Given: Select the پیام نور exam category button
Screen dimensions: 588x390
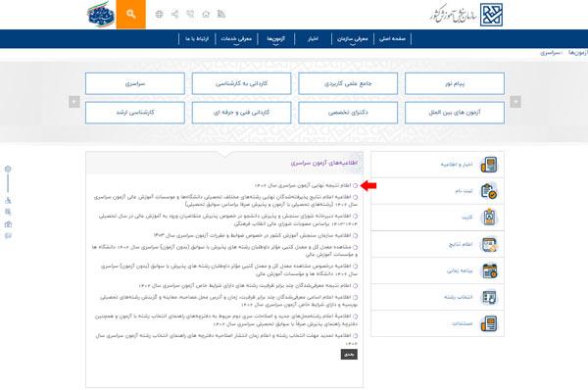Looking at the screenshot, I should [x=455, y=83].
